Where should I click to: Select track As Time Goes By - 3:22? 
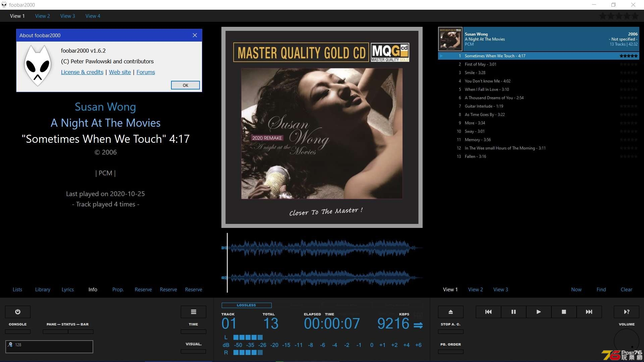click(x=539, y=115)
